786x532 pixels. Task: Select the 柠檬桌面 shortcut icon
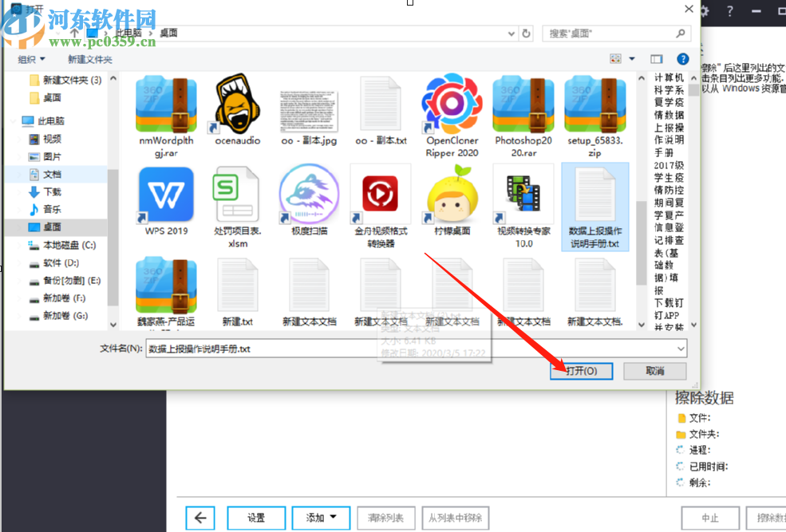click(452, 201)
